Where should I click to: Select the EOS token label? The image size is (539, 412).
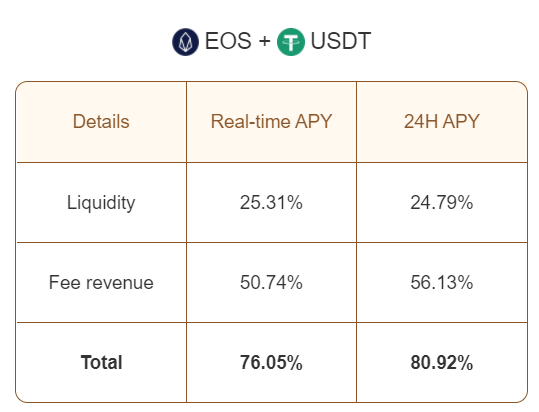(228, 41)
